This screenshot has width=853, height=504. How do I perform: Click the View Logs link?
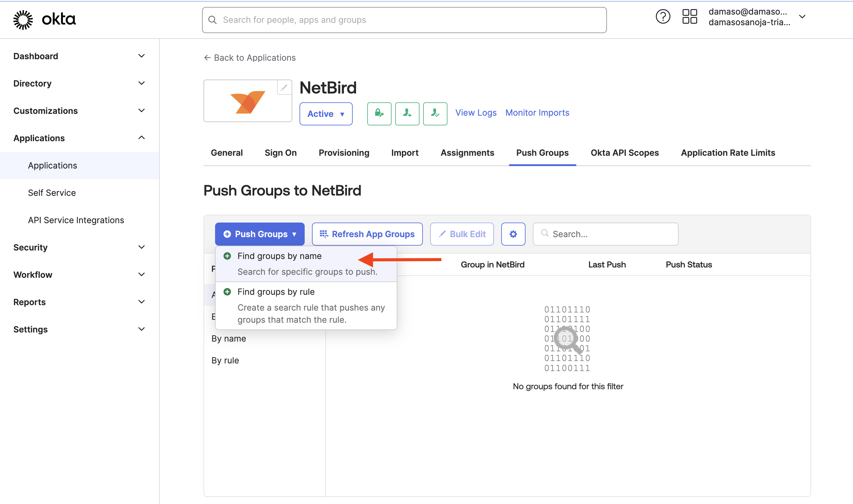tap(476, 113)
